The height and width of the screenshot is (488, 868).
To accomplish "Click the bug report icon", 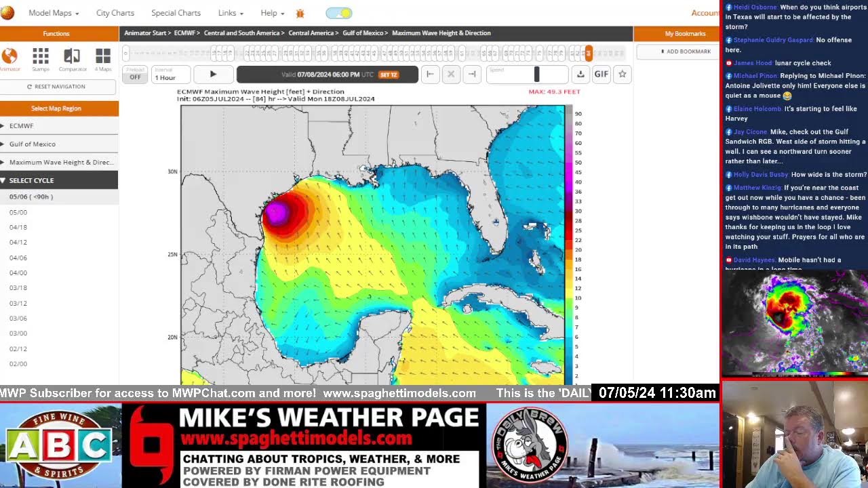I will tap(300, 13).
